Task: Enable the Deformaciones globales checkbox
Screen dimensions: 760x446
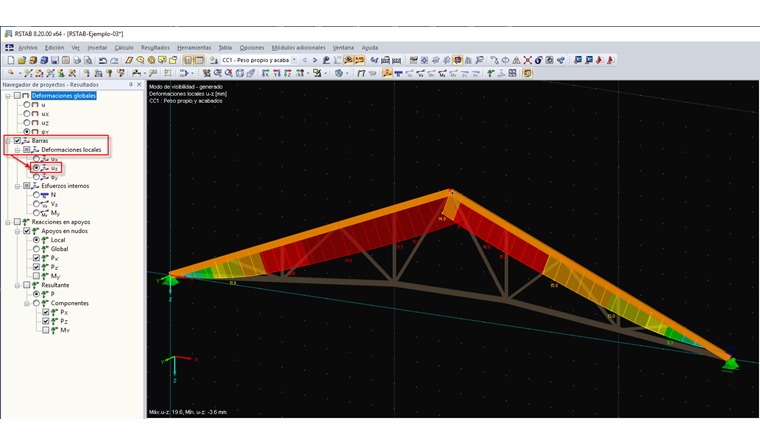Action: pos(17,96)
